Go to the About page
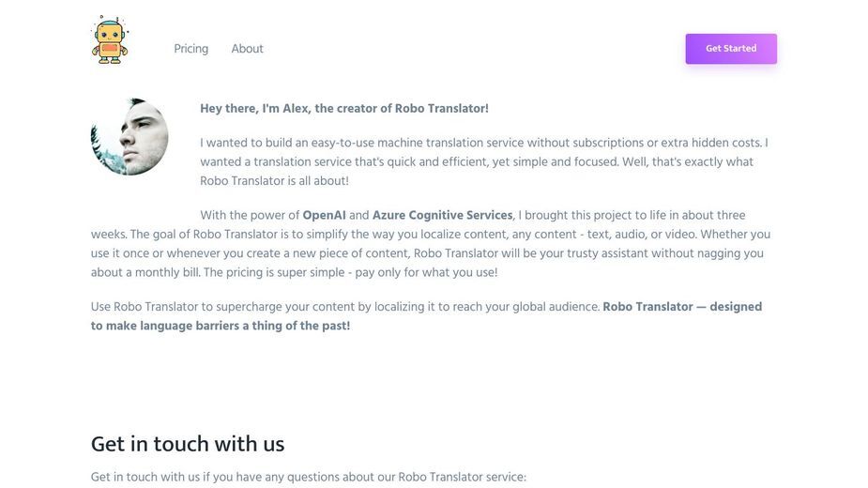The width and height of the screenshot is (868, 488). tap(247, 49)
